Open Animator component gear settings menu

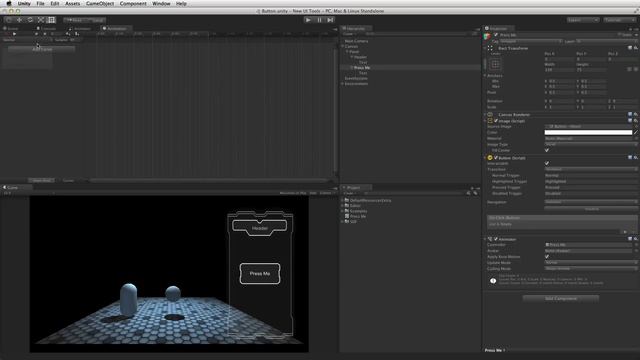coord(636,239)
